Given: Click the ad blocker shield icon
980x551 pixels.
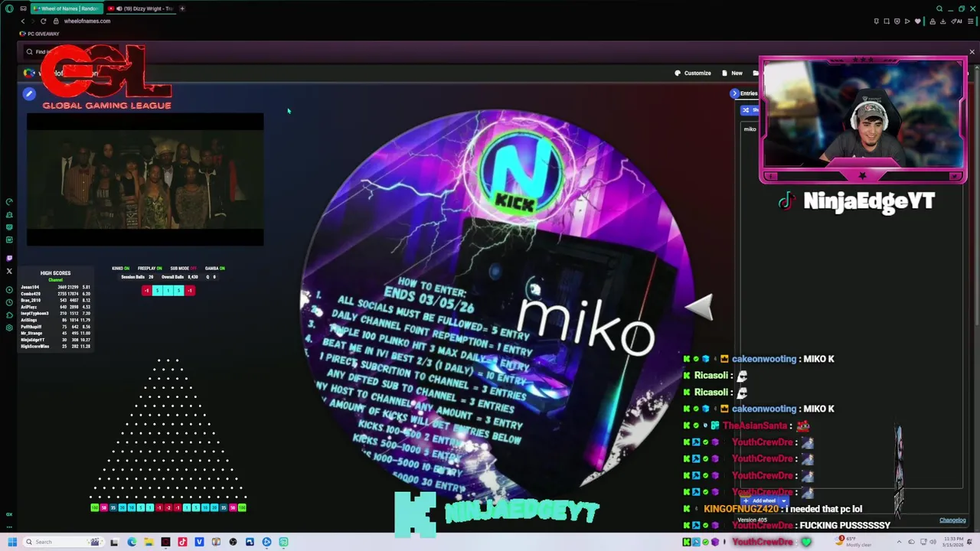Looking at the screenshot, I should (897, 21).
